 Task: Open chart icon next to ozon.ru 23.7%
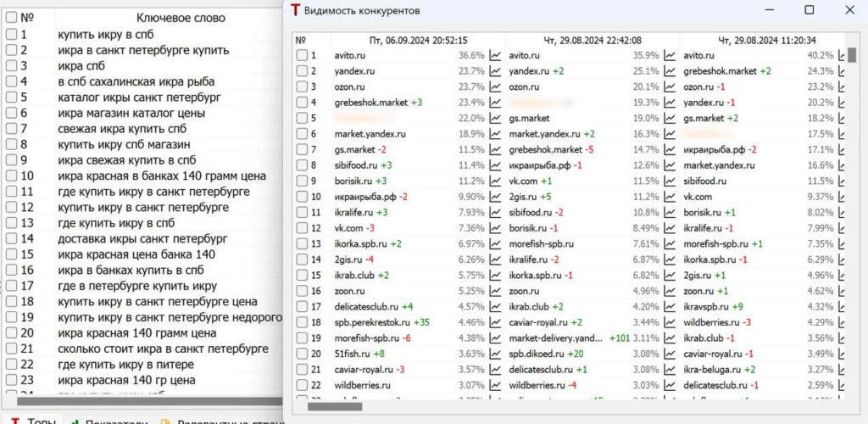[495, 86]
